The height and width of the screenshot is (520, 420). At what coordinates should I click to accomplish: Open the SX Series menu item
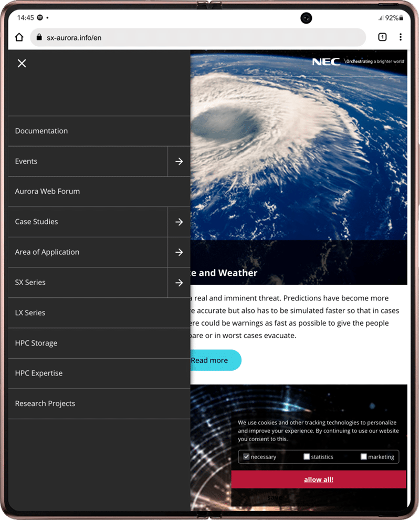tap(88, 283)
